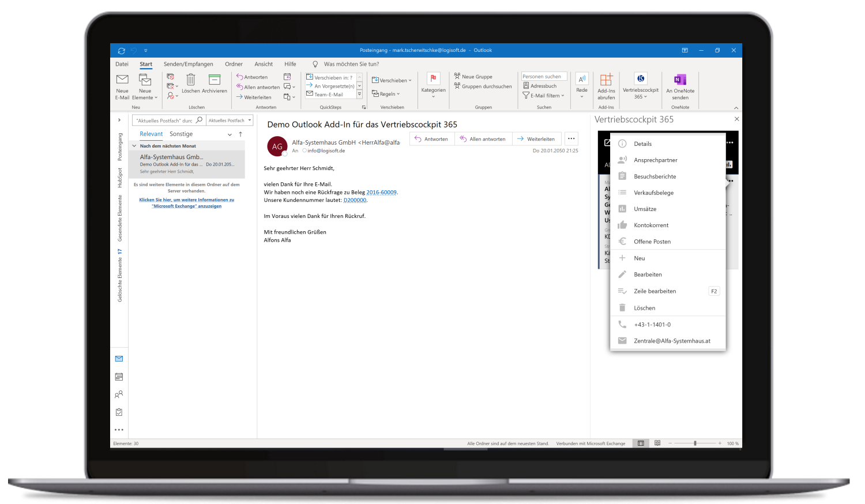Open Vertriebscockpit 365 ribbon button
The height and width of the screenshot is (504, 865).
[x=641, y=85]
